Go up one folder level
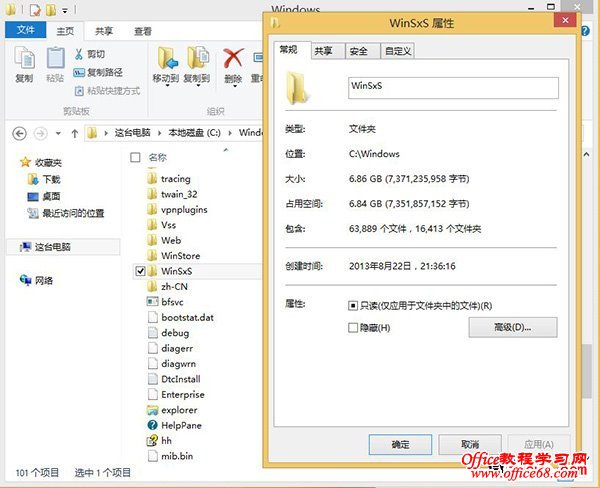This screenshot has width=600, height=488. point(75,133)
